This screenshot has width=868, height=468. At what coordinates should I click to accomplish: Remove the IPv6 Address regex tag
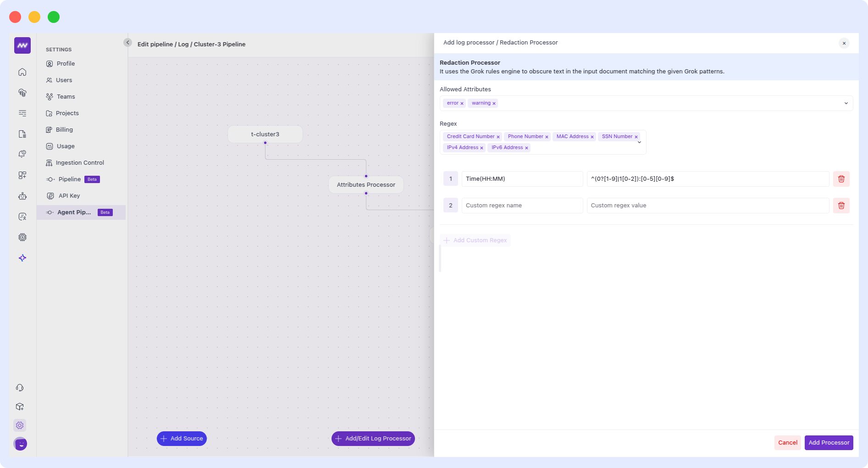pyautogui.click(x=526, y=148)
